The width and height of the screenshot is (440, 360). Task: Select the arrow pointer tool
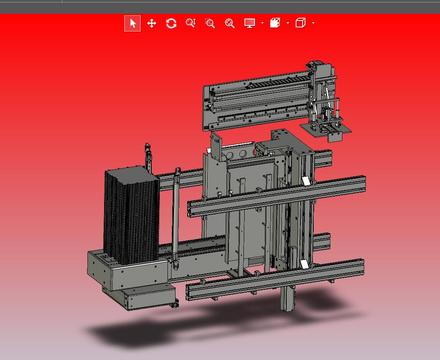[x=132, y=23]
